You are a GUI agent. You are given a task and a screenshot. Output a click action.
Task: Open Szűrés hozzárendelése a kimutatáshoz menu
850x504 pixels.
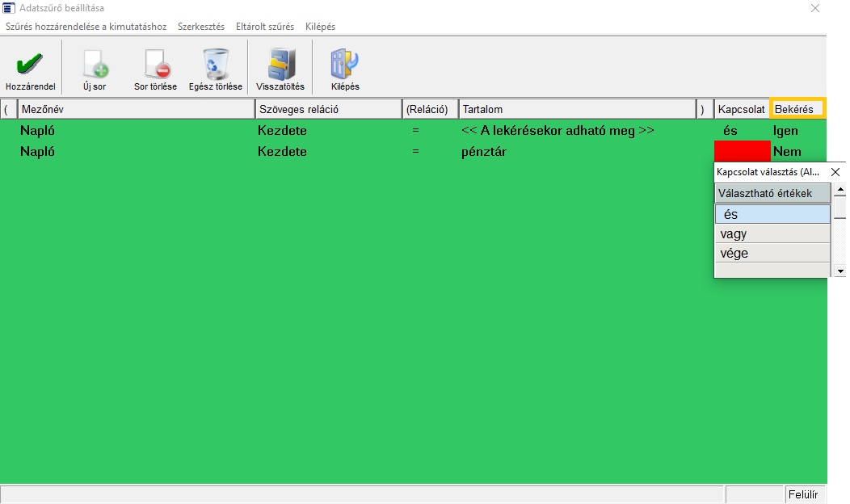click(x=86, y=27)
